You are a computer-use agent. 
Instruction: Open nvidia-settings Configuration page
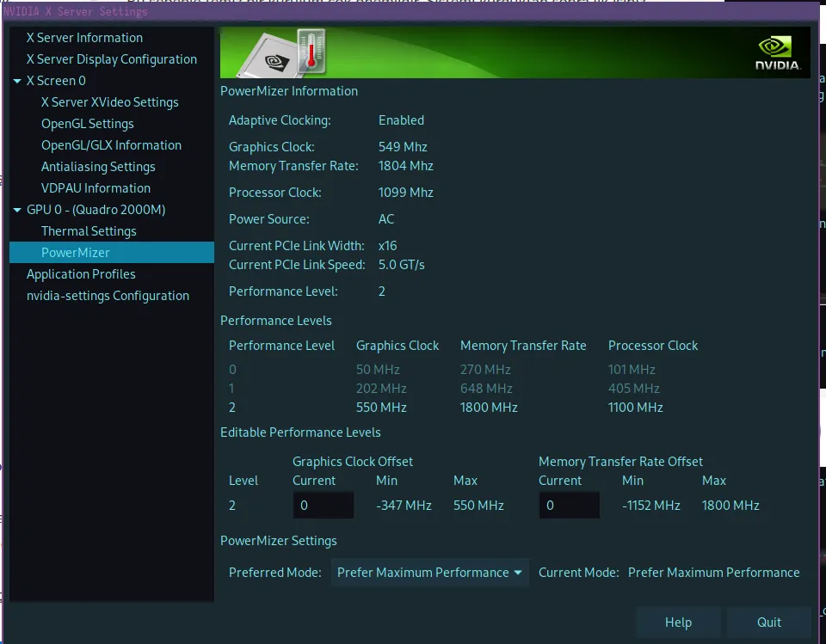point(108,296)
